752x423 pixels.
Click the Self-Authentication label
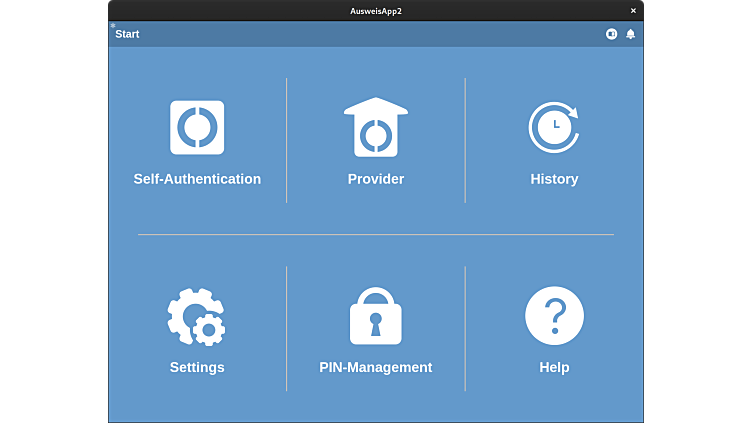197,179
